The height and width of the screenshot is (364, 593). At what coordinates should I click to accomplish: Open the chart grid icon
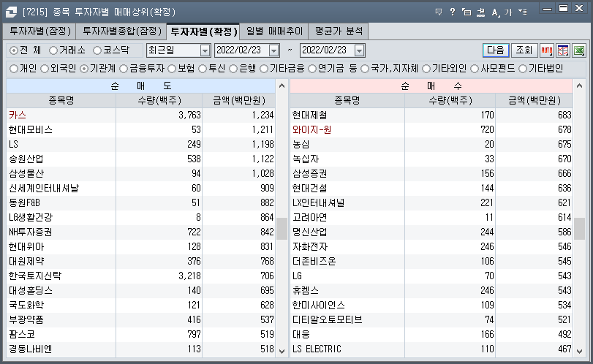click(x=563, y=50)
